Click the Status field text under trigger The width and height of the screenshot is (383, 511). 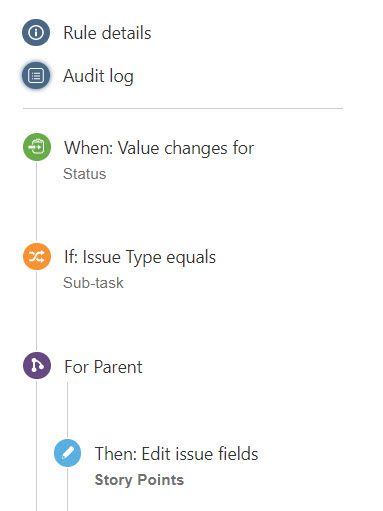pos(85,174)
